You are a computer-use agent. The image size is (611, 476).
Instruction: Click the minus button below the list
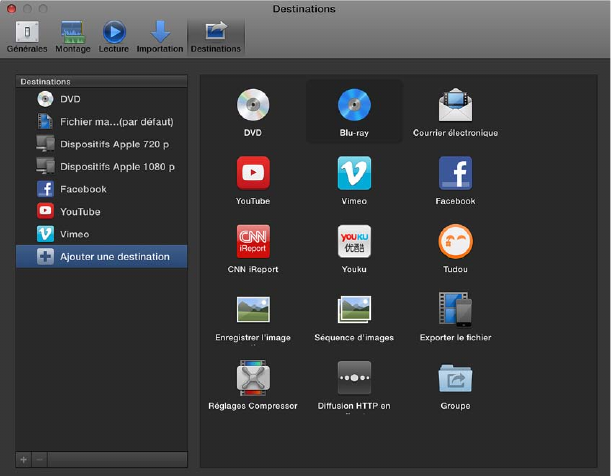pyautogui.click(x=39, y=460)
